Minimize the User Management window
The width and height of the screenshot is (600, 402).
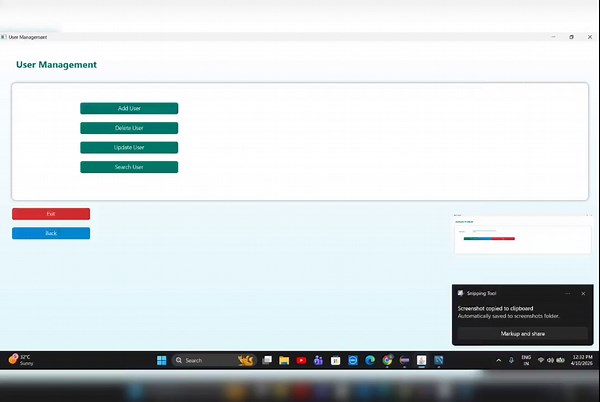tap(553, 37)
